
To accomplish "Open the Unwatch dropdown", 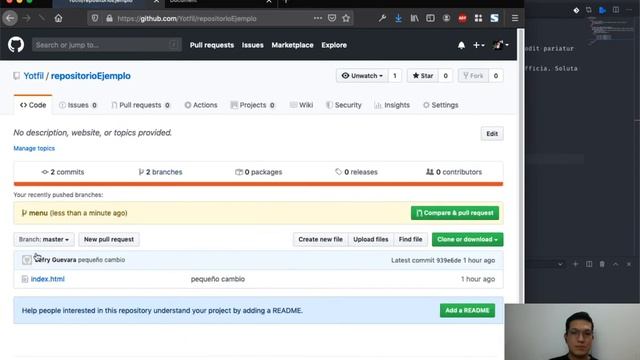I will point(362,76).
